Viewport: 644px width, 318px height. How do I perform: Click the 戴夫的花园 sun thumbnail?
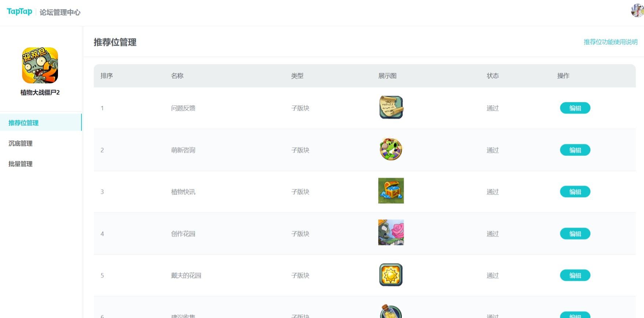click(x=391, y=275)
